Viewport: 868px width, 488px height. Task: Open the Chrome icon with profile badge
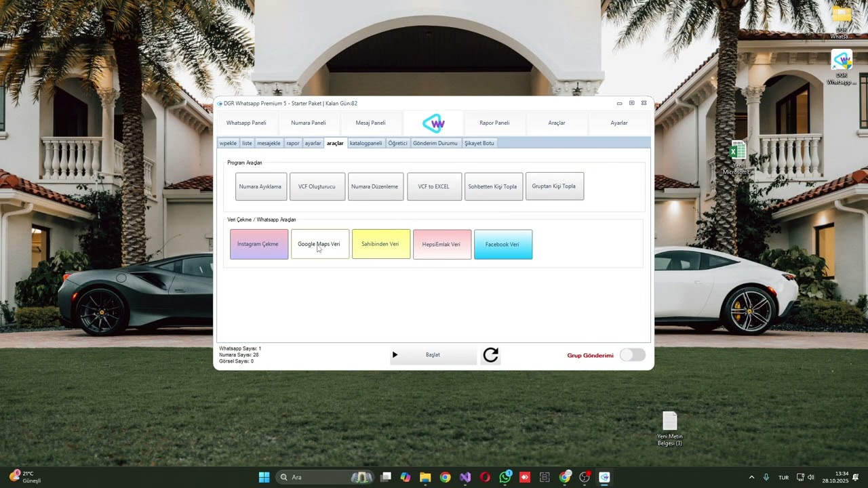(x=565, y=477)
